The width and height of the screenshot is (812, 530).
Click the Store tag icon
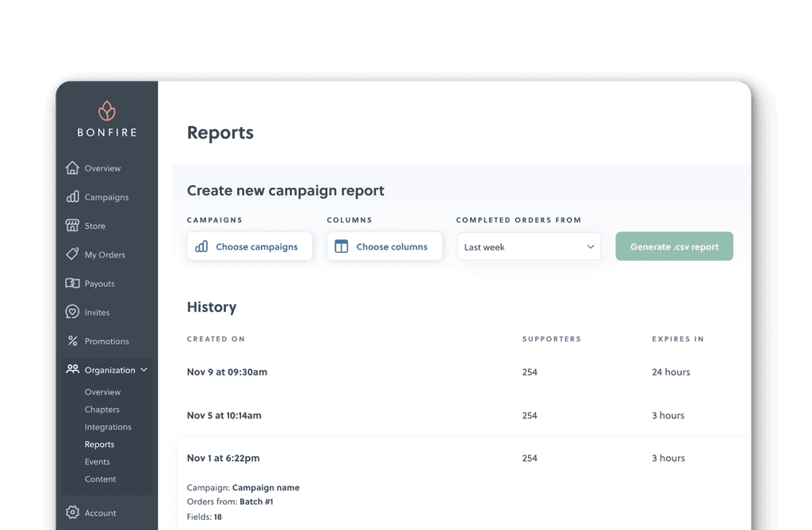[x=71, y=226]
